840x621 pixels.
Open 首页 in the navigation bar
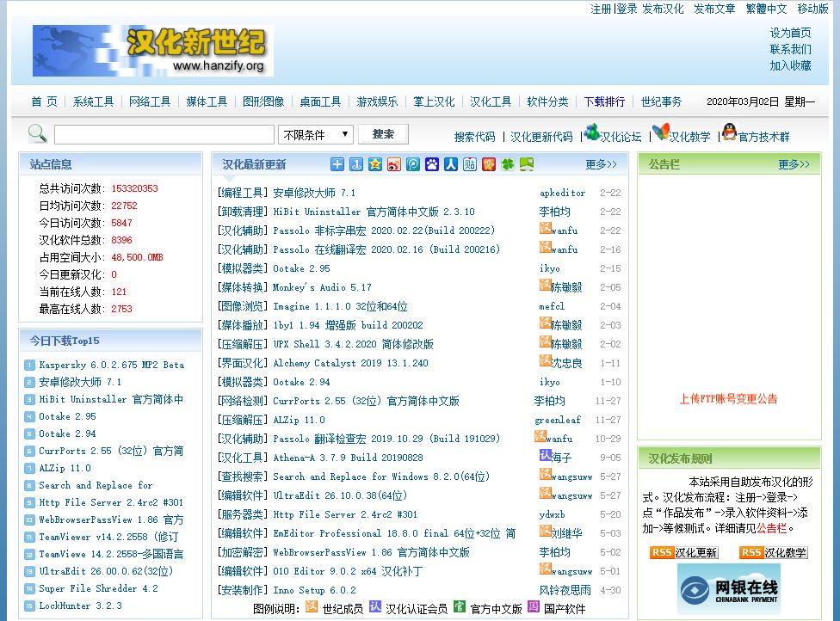click(44, 101)
